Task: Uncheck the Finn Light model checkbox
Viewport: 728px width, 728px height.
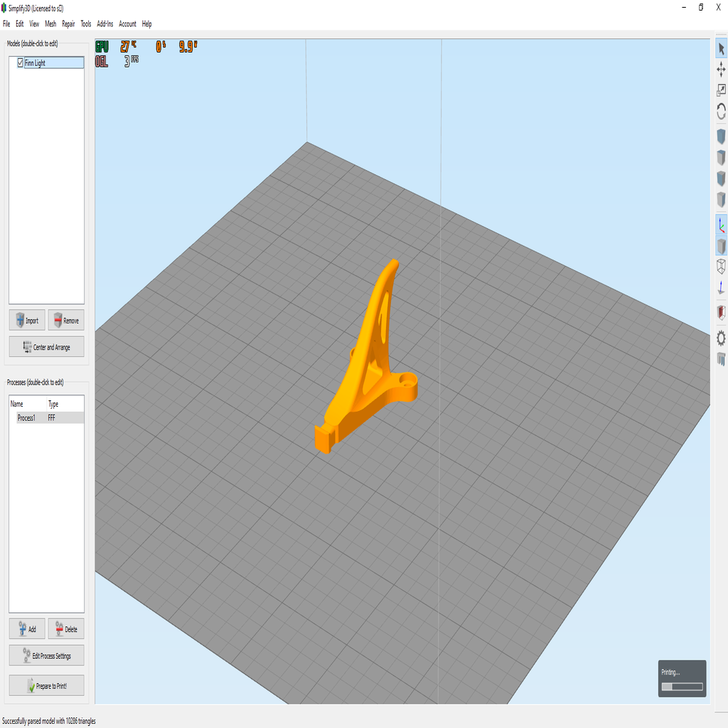Action: pyautogui.click(x=20, y=63)
